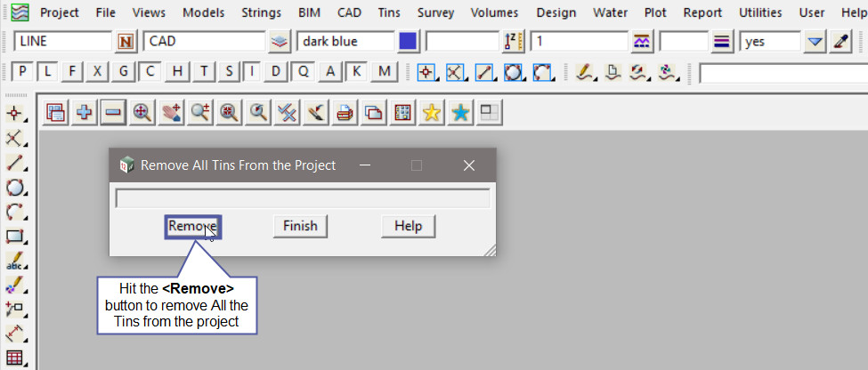This screenshot has width=868, height=370.
Task: Toggle the 'P' point snap button
Action: point(23,71)
